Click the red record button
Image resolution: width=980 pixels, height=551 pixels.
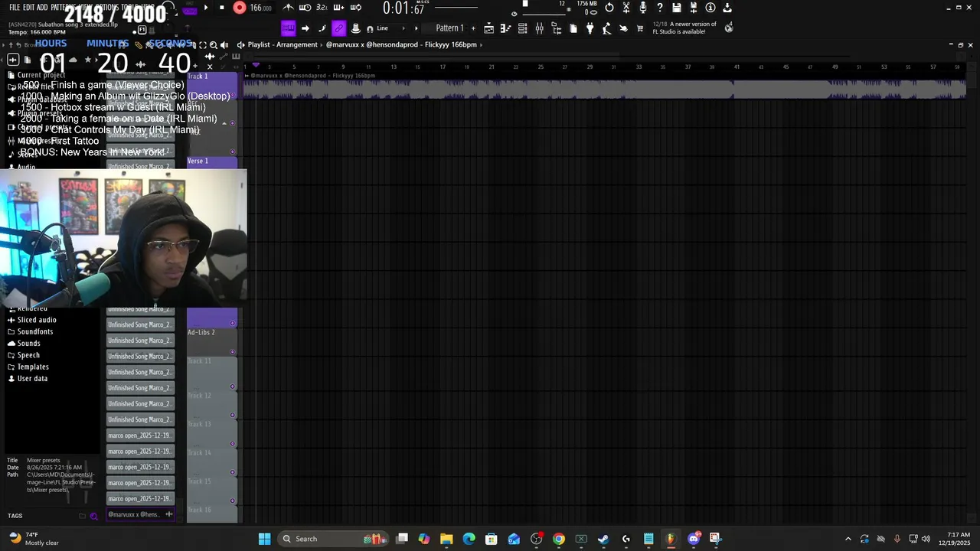pyautogui.click(x=240, y=8)
